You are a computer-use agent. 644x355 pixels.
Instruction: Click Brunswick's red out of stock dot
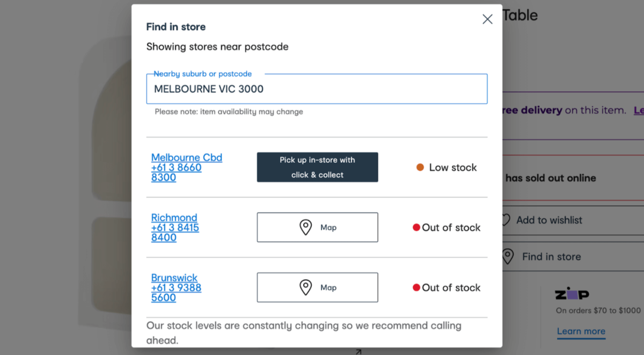pos(416,288)
